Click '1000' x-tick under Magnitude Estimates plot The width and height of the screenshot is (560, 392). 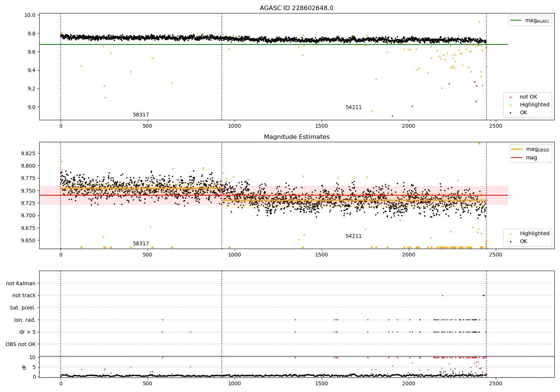point(234,255)
